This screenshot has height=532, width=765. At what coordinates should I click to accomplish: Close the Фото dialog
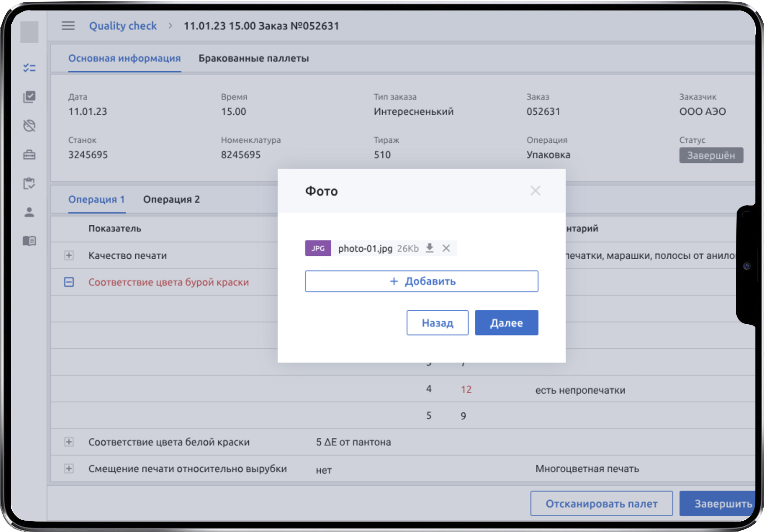tap(535, 191)
